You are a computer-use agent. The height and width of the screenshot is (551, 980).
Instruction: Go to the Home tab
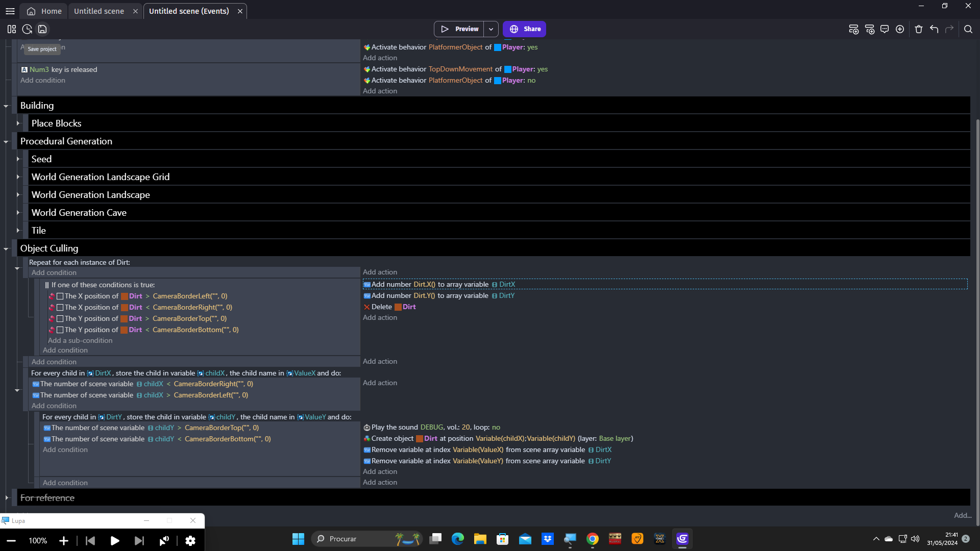[45, 11]
